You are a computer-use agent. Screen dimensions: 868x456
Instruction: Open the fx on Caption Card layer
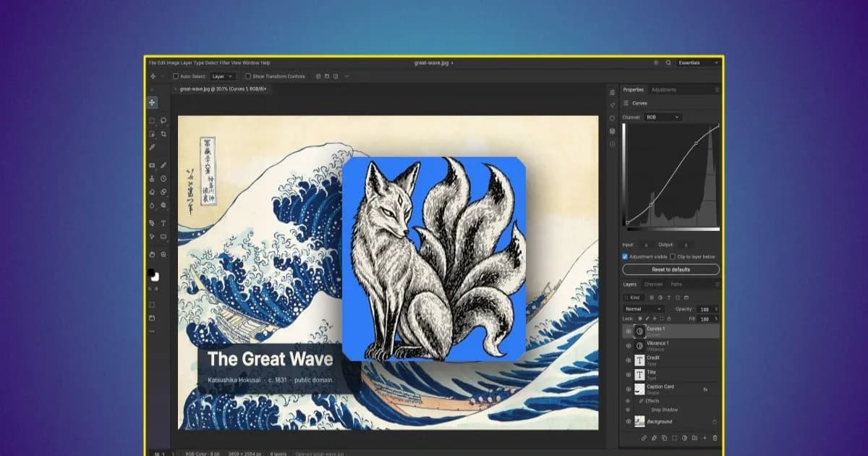tap(705, 389)
